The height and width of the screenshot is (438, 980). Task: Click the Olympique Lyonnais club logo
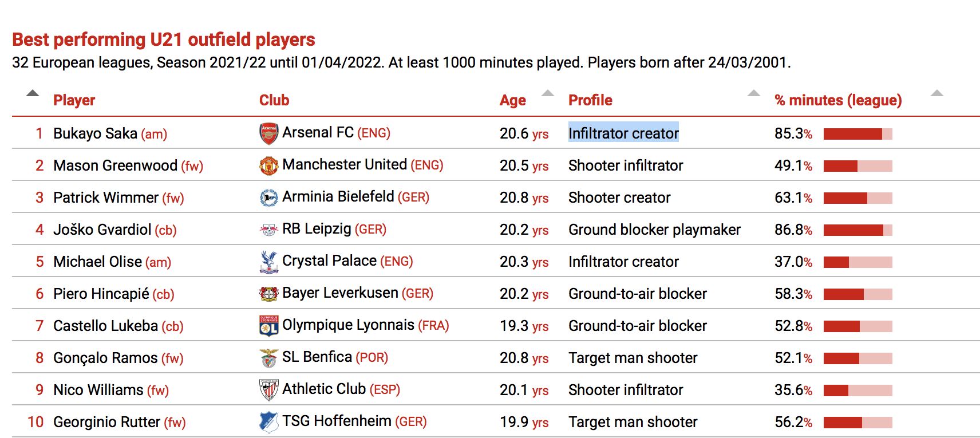click(x=268, y=326)
